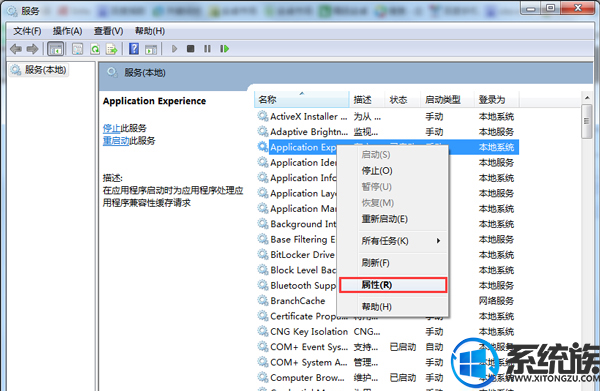The height and width of the screenshot is (391, 600).
Task: Click gear icon of BranchCache row
Action: (x=263, y=300)
